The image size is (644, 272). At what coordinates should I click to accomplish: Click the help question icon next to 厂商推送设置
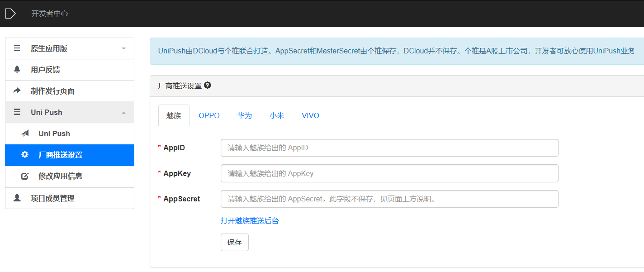[x=208, y=85]
